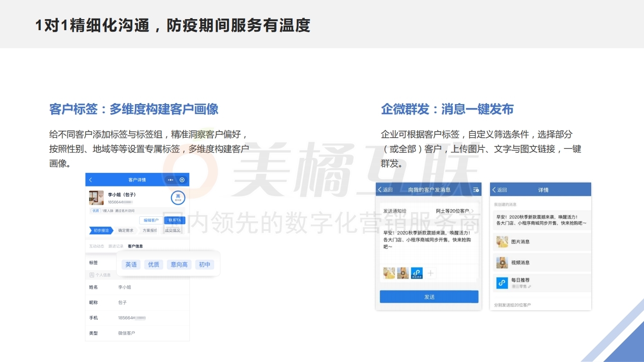Tap the back arrow in 客户详情 header
Viewport: 644px width, 362px height.
point(91,180)
